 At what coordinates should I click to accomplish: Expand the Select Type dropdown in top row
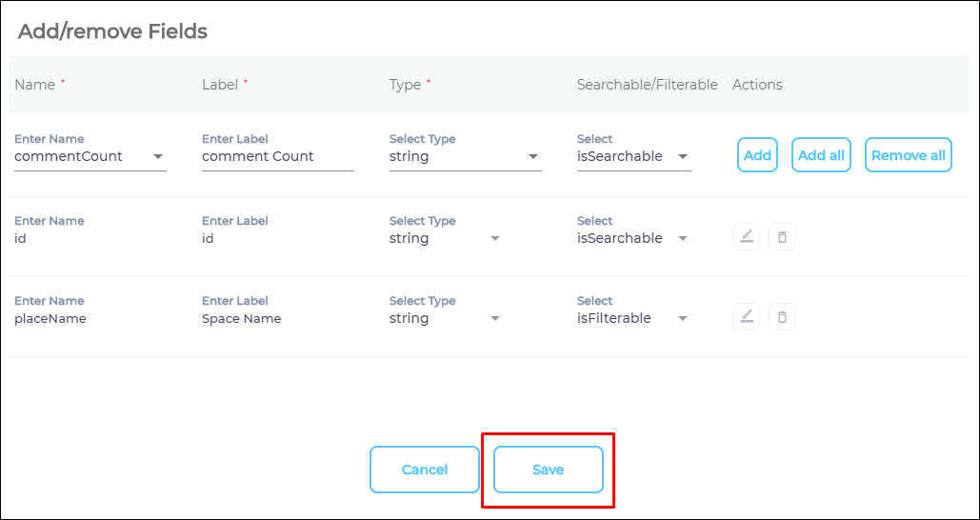tap(533, 157)
